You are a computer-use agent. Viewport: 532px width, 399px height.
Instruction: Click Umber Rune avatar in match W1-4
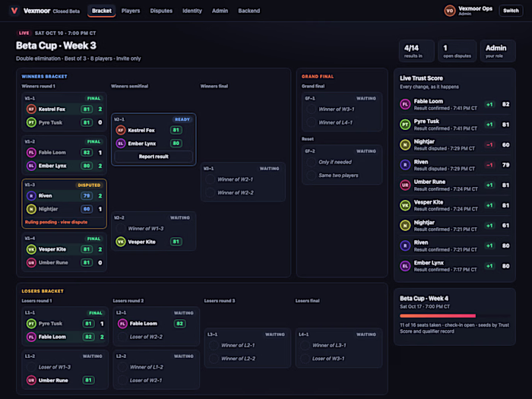31,262
